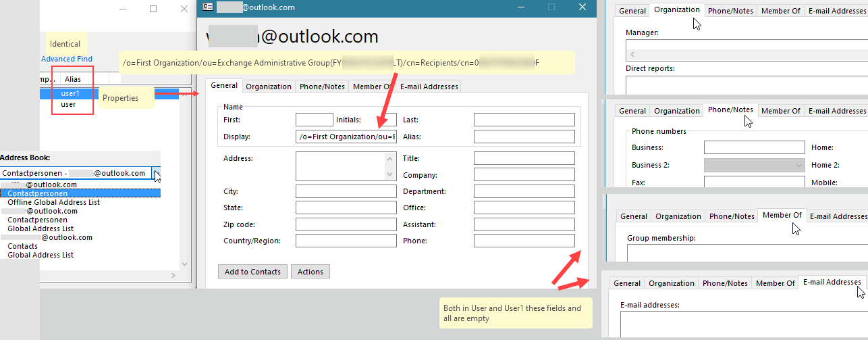Select the user1 row in alias list

[x=70, y=94]
